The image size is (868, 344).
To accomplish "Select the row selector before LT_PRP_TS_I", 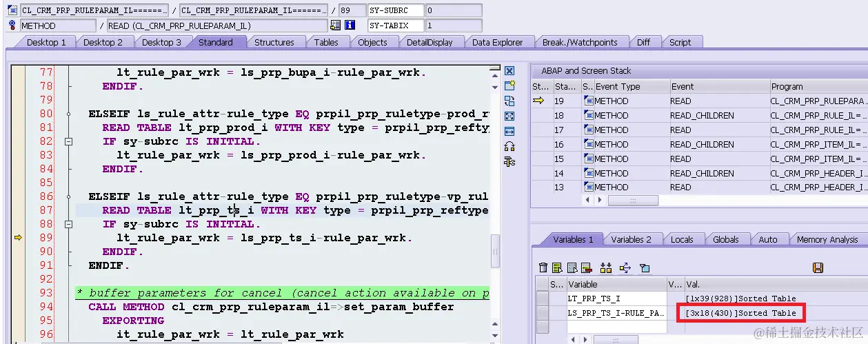I will tap(543, 298).
